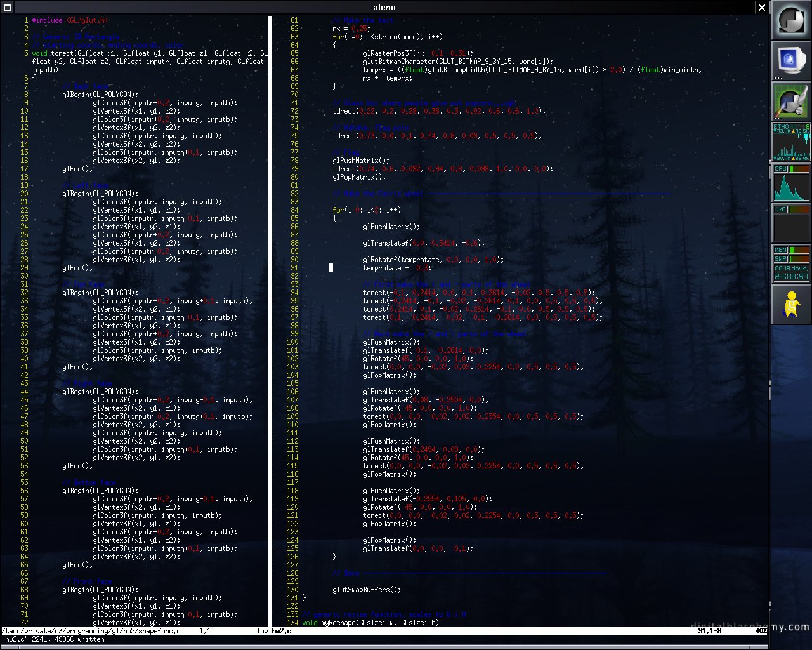Click glBegin(GL_POLYGON); on line 8

tap(100, 95)
